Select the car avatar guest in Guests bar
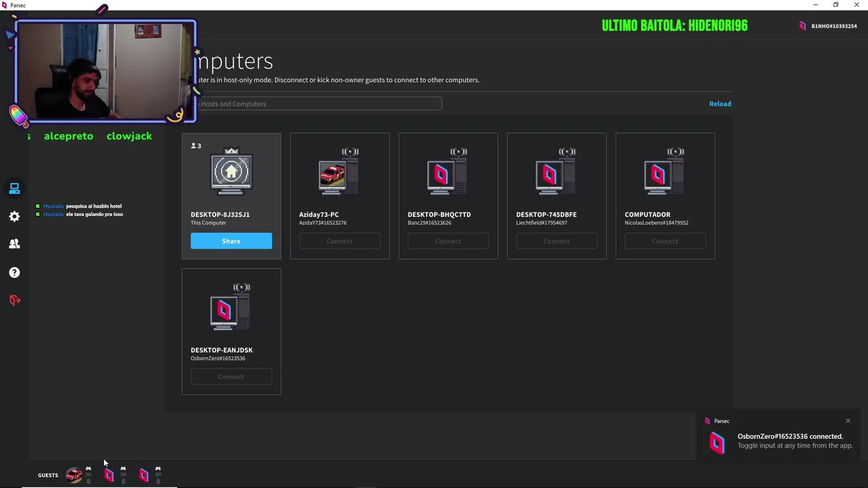 point(74,475)
